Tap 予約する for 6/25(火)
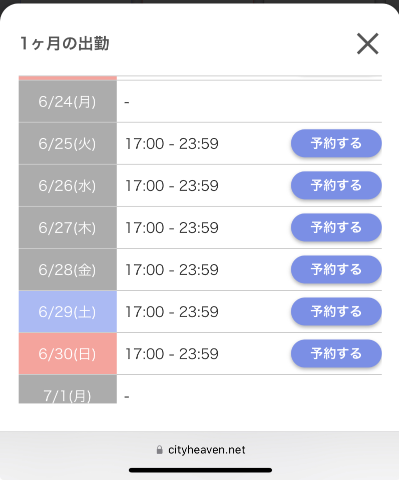399x480 pixels. pyautogui.click(x=336, y=143)
